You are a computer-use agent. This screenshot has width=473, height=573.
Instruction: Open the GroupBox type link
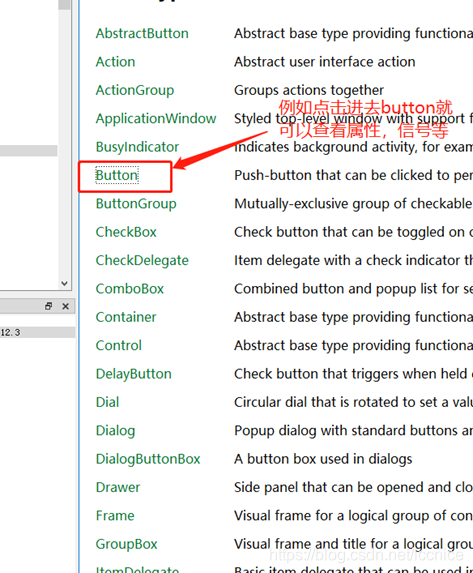point(126,544)
